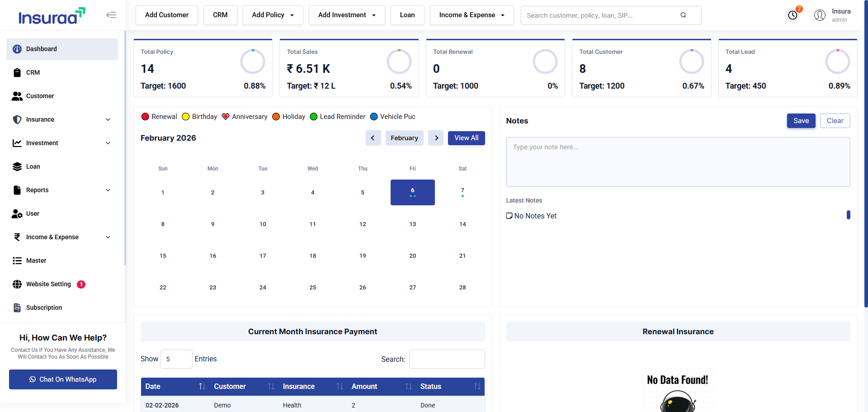Open the Income & Expense top dropdown

472,15
